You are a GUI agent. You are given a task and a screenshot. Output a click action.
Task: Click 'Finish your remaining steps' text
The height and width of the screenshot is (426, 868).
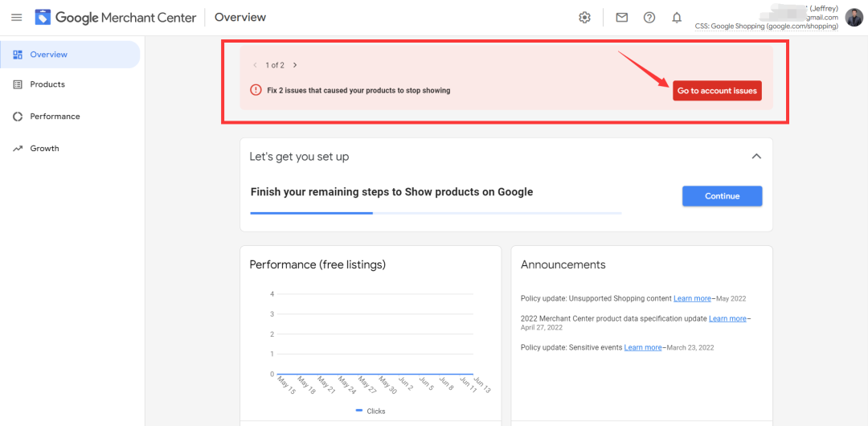pyautogui.click(x=392, y=192)
